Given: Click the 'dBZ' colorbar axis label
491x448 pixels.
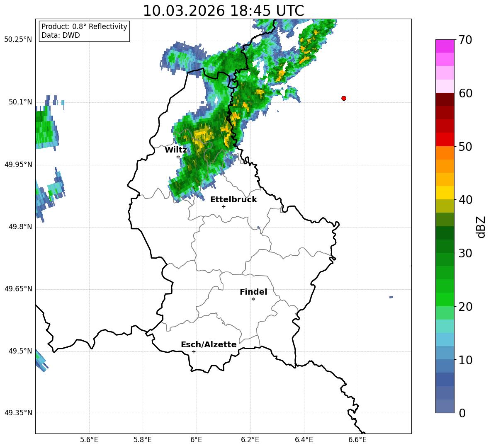Looking at the screenshot, I should (x=481, y=227).
